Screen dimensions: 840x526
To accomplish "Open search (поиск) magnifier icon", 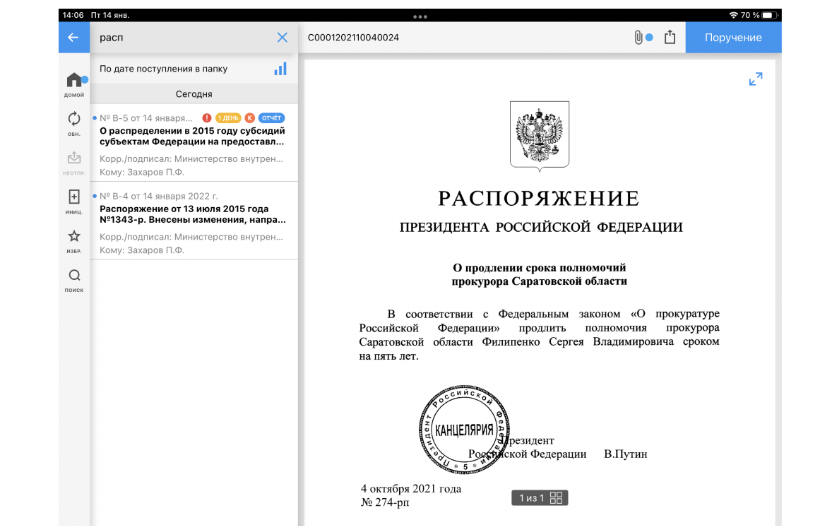I will (x=74, y=277).
